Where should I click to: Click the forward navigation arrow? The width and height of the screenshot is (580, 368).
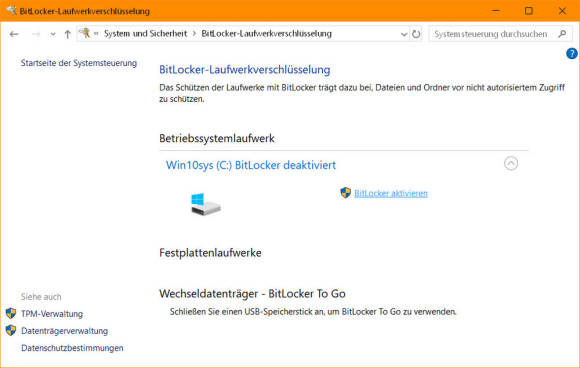[x=36, y=34]
